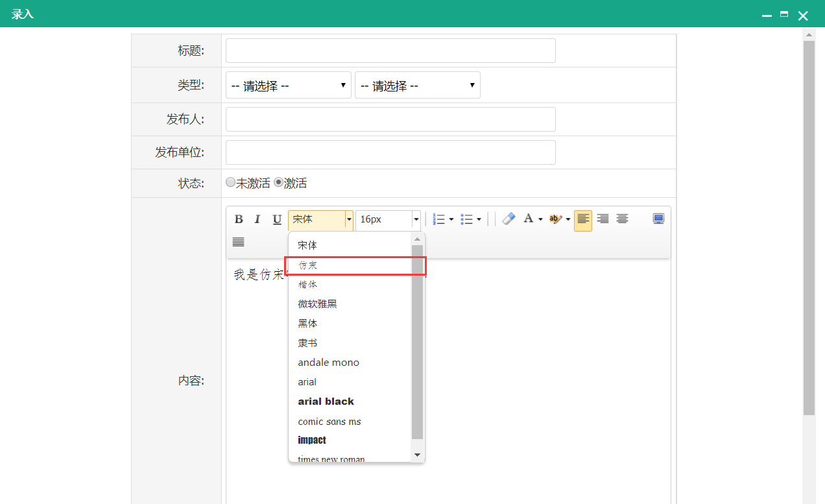Toggle underline formatting in the editor
Screen dimensions: 825x504
point(277,219)
